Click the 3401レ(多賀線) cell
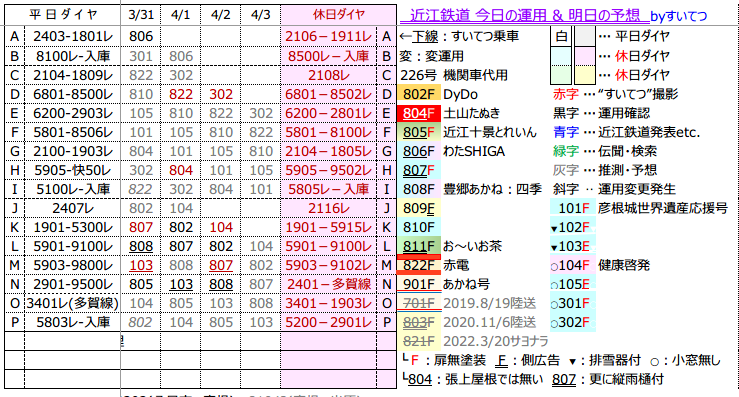 (x=73, y=303)
